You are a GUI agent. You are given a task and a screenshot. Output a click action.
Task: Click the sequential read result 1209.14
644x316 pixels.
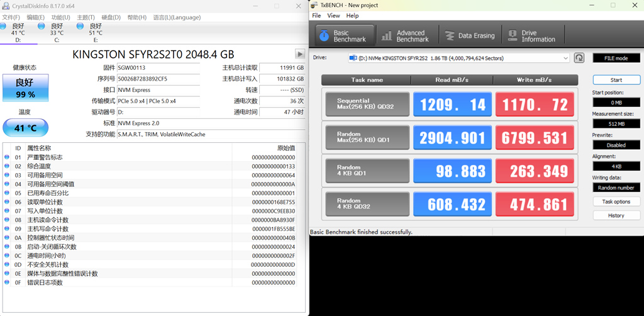pos(452,104)
